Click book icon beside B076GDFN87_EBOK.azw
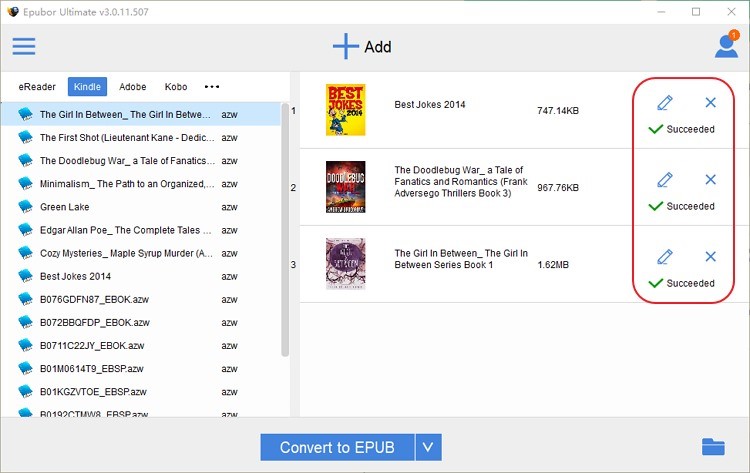This screenshot has height=473, width=750. pos(25,299)
